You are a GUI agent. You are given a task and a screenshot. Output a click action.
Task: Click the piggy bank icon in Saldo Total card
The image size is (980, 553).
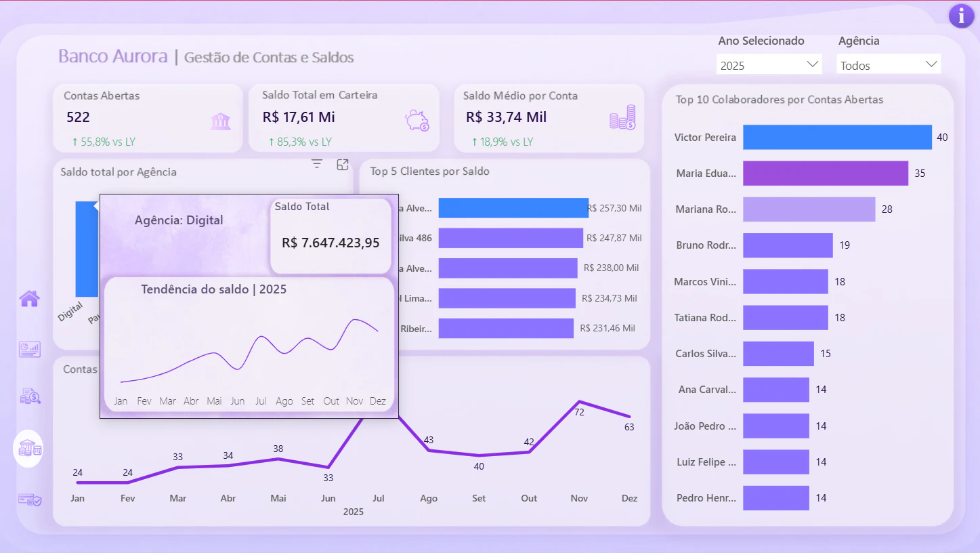pyautogui.click(x=417, y=121)
